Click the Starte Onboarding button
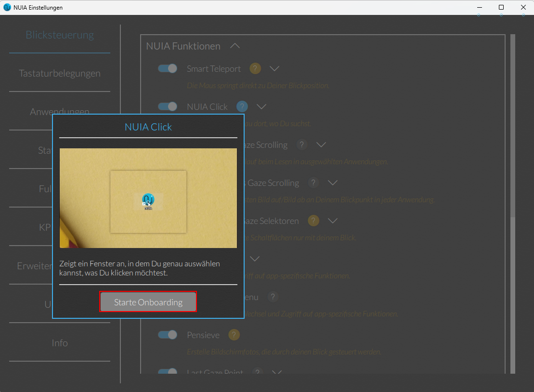The width and height of the screenshot is (534, 392). (148, 302)
